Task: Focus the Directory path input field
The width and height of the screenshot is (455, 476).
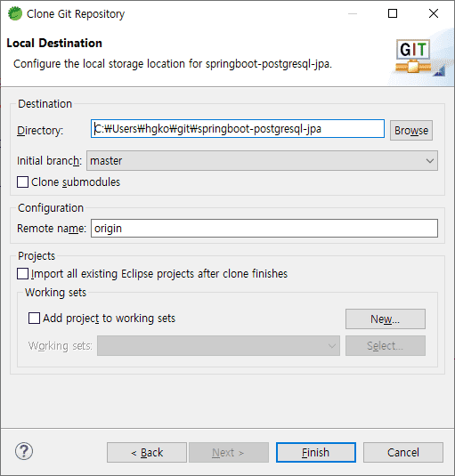Action: pyautogui.click(x=238, y=129)
